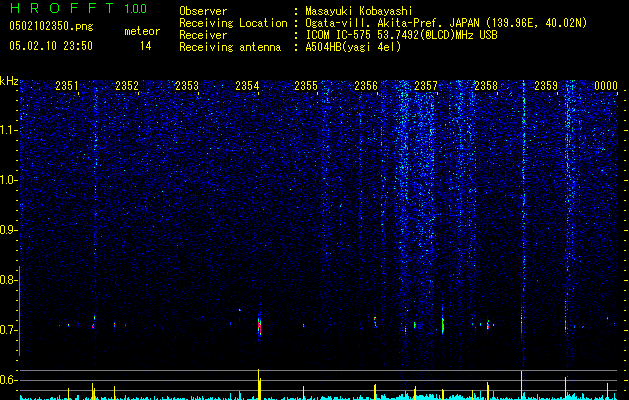Click the Receiving antenna label
Viewport: 629px width, 400px height.
(x=230, y=47)
